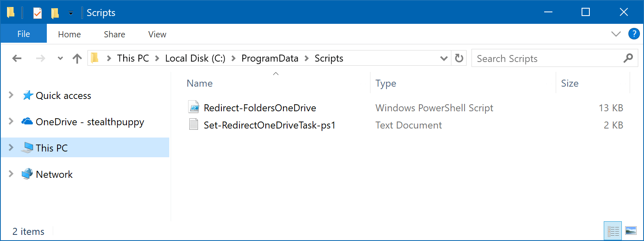Click the folder icon in title bar

click(11, 13)
